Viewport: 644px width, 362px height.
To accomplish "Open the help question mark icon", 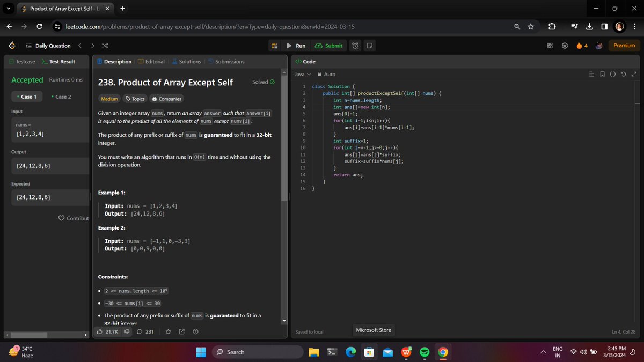I will 195,332.
